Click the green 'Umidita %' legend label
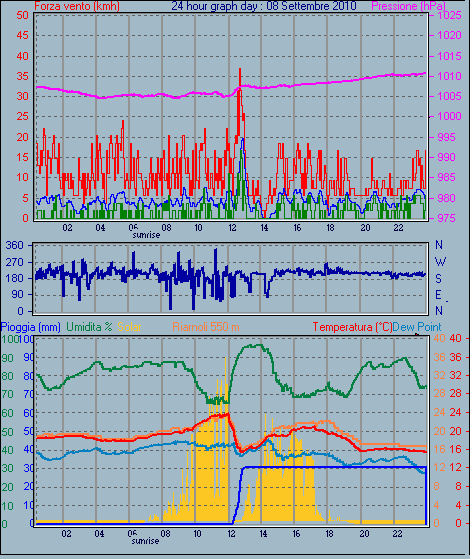Image resolution: width=470 pixels, height=559 pixels. (x=90, y=327)
